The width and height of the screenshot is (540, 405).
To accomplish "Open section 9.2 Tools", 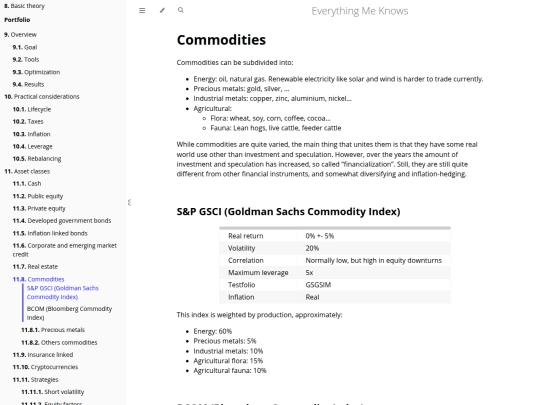I will pos(26,60).
